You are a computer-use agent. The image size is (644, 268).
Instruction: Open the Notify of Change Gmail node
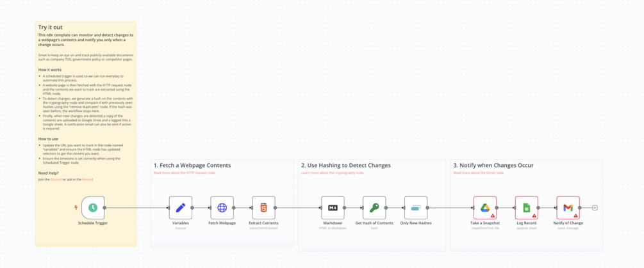(x=568, y=208)
